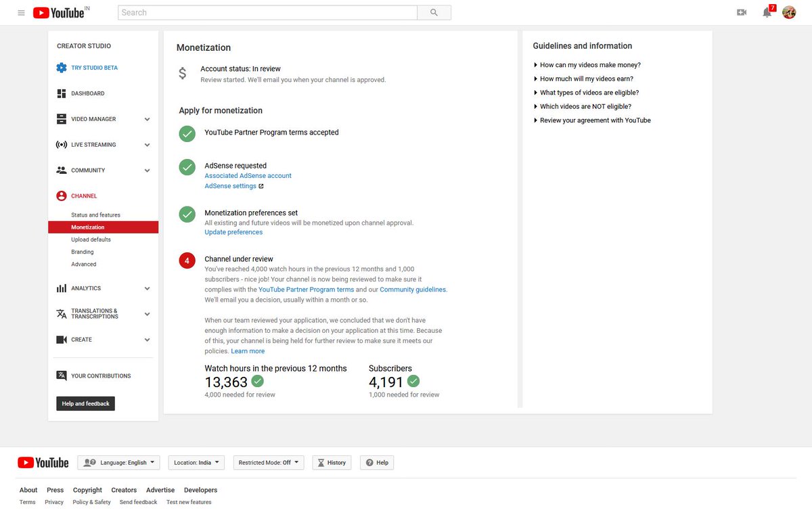Image resolution: width=812 pixels, height=521 pixels.
Task: Open the Copyright footer link
Action: 87,490
